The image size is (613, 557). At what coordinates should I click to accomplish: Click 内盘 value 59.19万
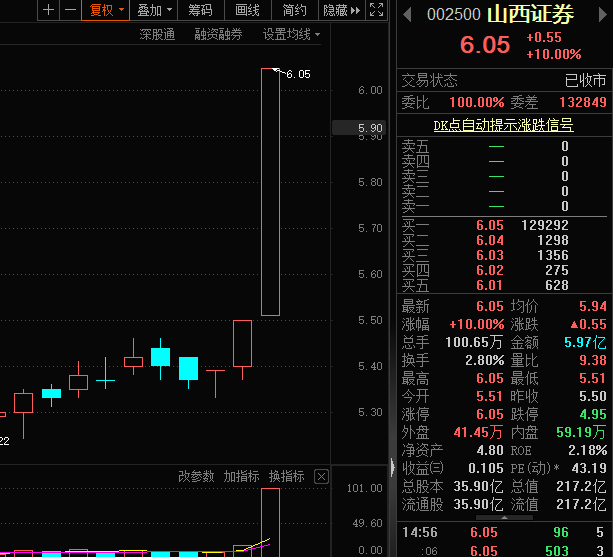(581, 432)
